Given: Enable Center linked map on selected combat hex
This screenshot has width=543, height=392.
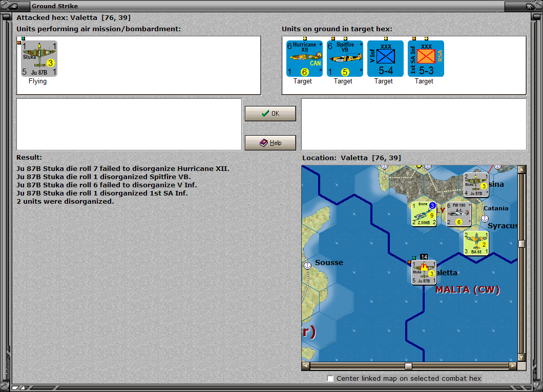Looking at the screenshot, I should [x=330, y=379].
